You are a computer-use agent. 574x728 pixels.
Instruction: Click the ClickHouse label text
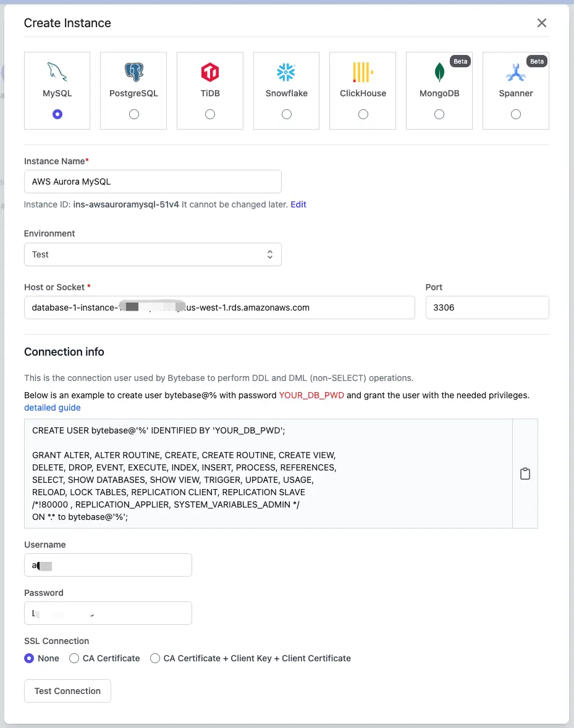pos(363,93)
